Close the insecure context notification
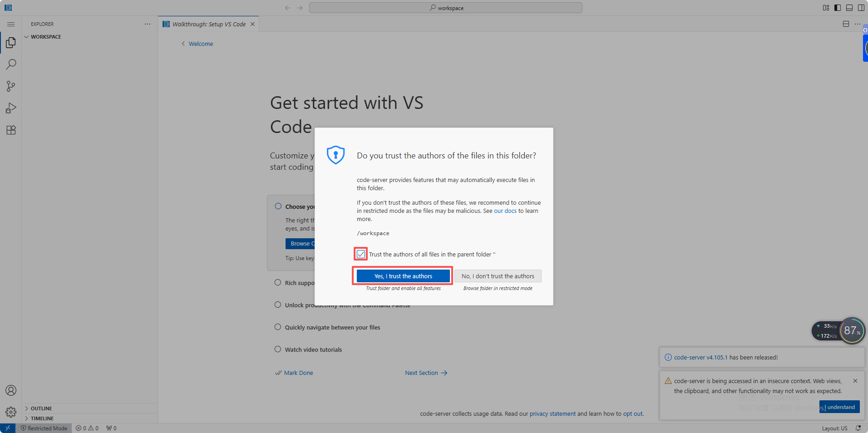The width and height of the screenshot is (868, 433). (855, 381)
